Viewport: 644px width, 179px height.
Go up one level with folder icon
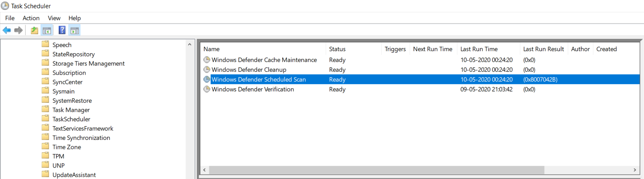35,30
